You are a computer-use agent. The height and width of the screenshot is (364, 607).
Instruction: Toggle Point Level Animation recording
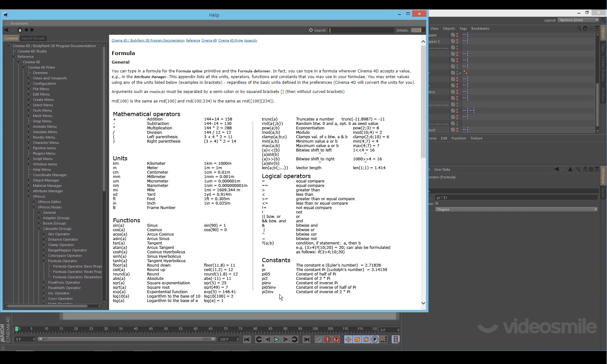(384, 339)
